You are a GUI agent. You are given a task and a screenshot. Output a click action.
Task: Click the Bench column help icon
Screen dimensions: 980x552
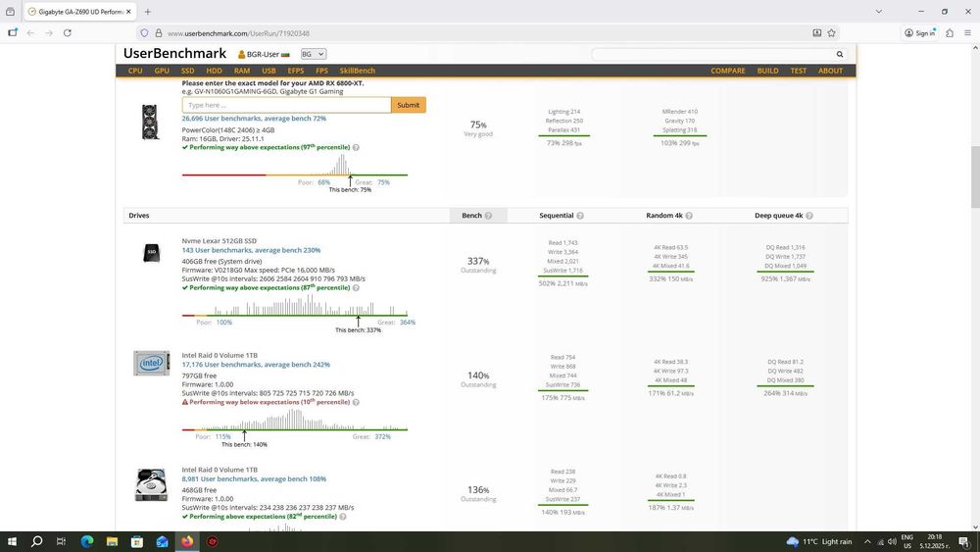[488, 216]
